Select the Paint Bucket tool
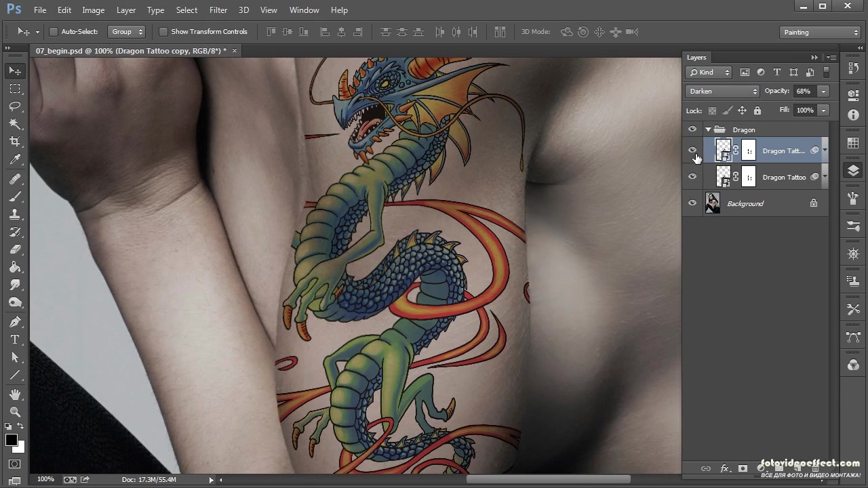868x488 pixels. [15, 267]
